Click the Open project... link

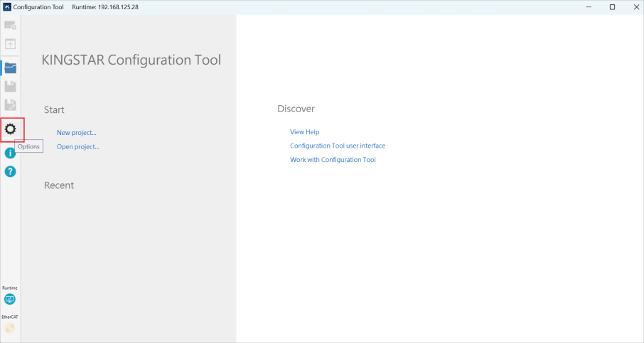[x=77, y=146]
